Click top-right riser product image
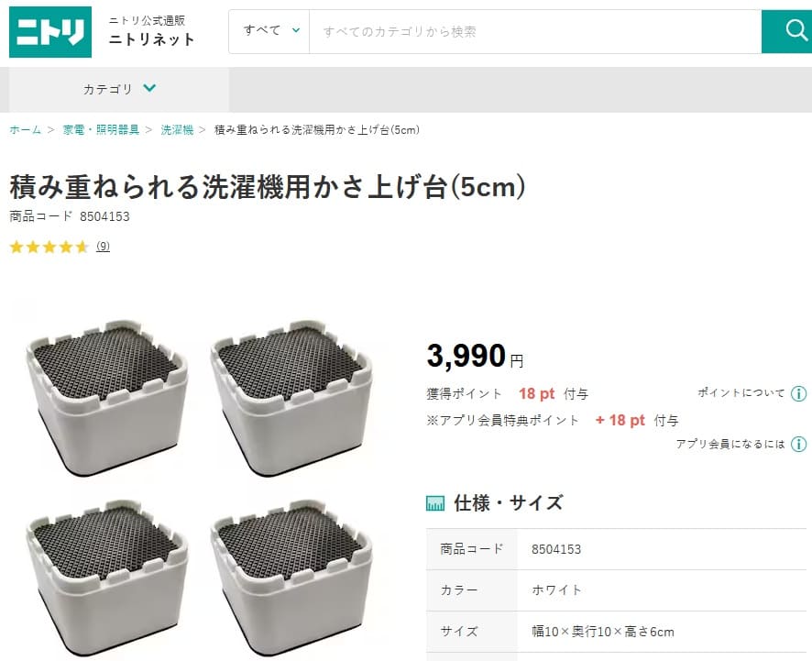Image resolution: width=812 pixels, height=661 pixels. coord(291,397)
